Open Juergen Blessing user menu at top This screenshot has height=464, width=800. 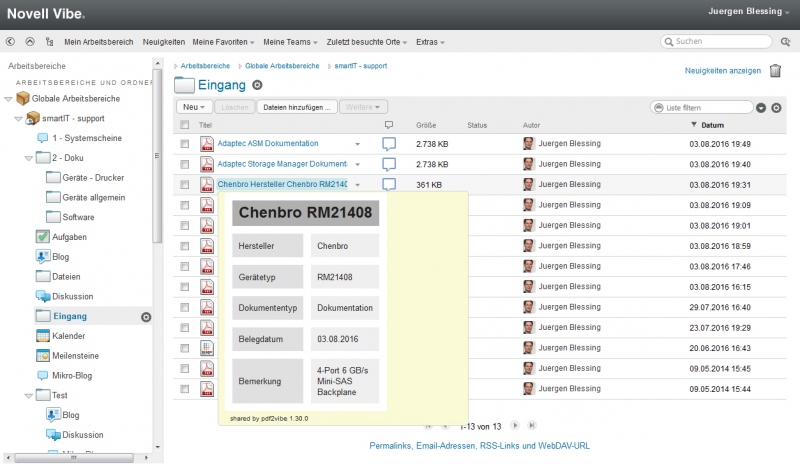(748, 11)
